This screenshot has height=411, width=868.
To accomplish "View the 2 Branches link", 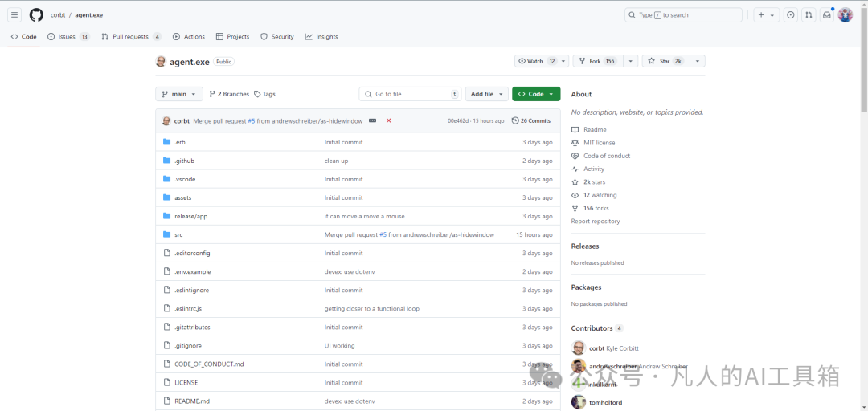I will click(229, 94).
